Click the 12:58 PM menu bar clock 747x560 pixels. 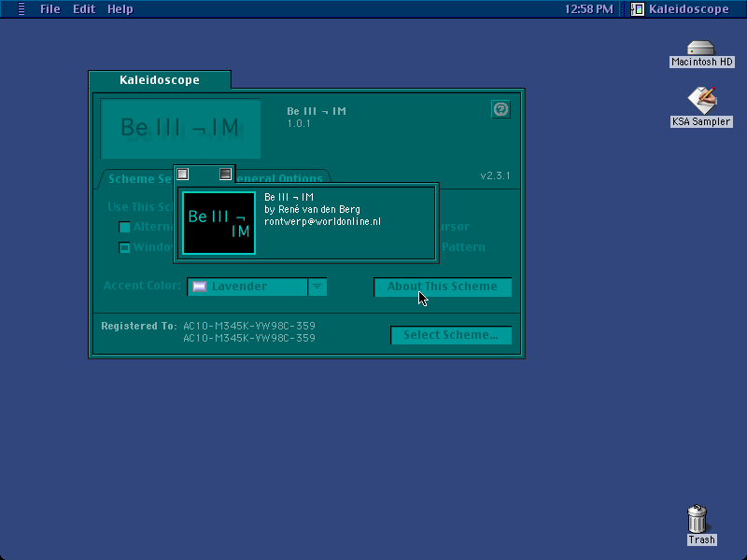[x=589, y=9]
